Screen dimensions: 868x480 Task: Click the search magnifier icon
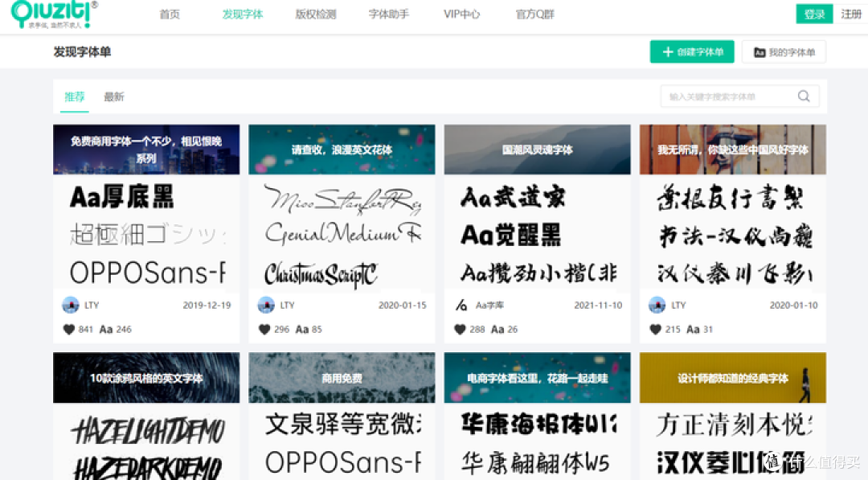(804, 96)
